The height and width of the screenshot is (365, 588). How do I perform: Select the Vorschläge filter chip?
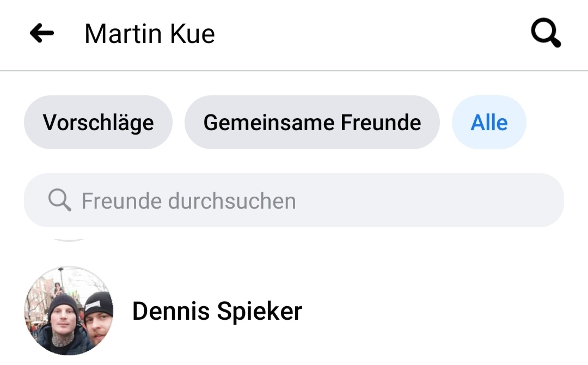(x=98, y=123)
